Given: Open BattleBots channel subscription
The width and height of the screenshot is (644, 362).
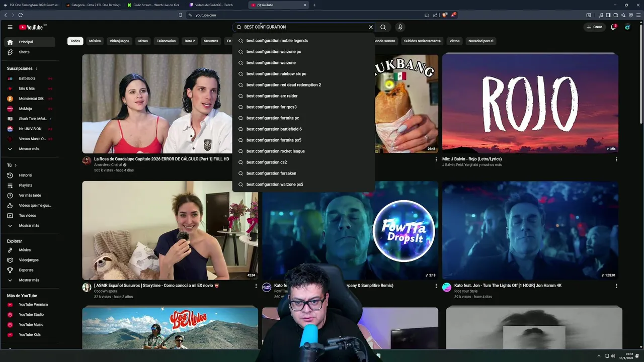Looking at the screenshot, I should point(30,78).
